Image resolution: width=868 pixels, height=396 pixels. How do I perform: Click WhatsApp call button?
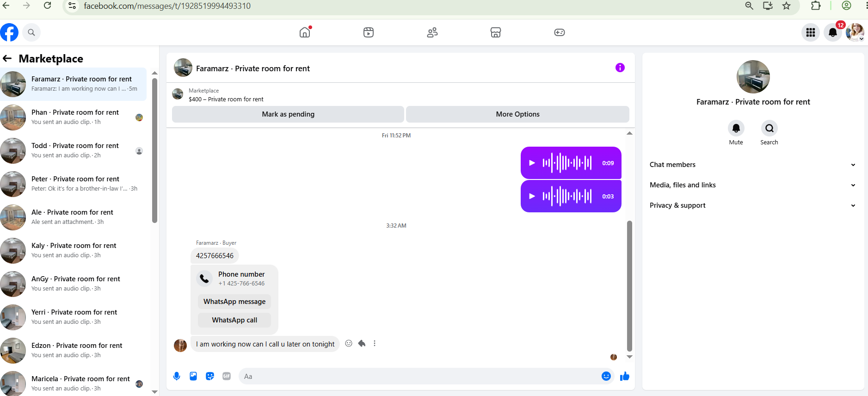pos(234,320)
